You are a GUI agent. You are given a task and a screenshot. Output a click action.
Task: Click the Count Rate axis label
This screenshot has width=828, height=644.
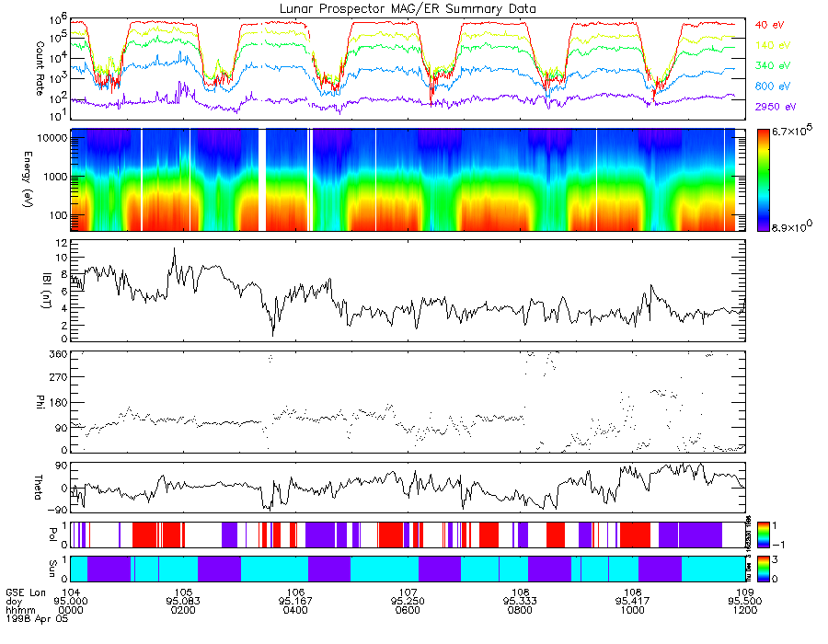pyautogui.click(x=40, y=68)
